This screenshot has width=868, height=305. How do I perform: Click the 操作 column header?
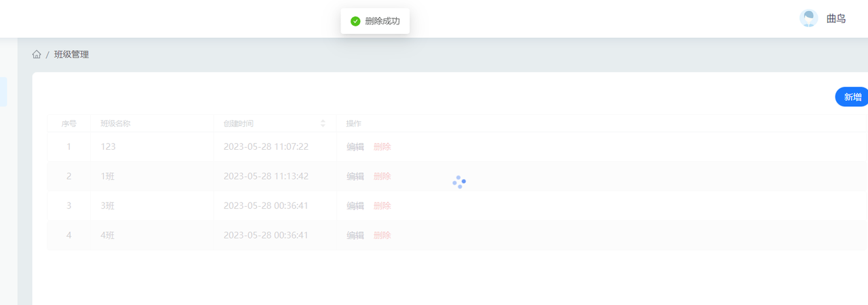[601, 123]
